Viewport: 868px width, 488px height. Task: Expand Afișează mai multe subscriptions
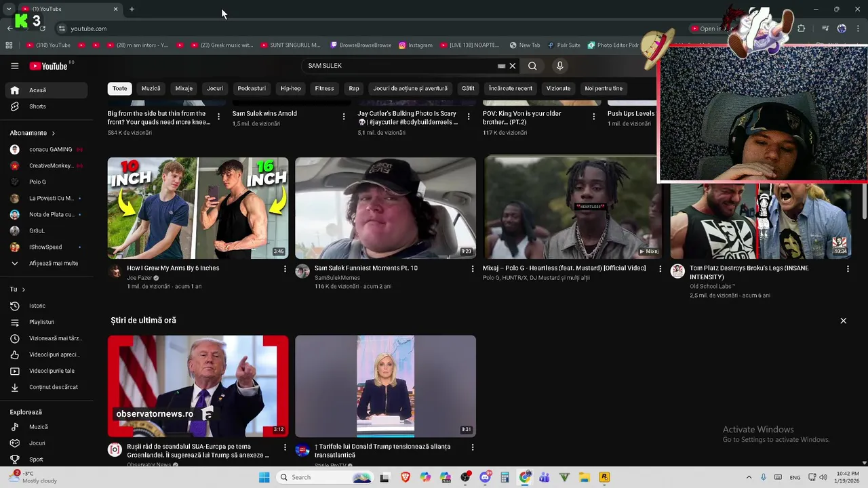[45, 263]
